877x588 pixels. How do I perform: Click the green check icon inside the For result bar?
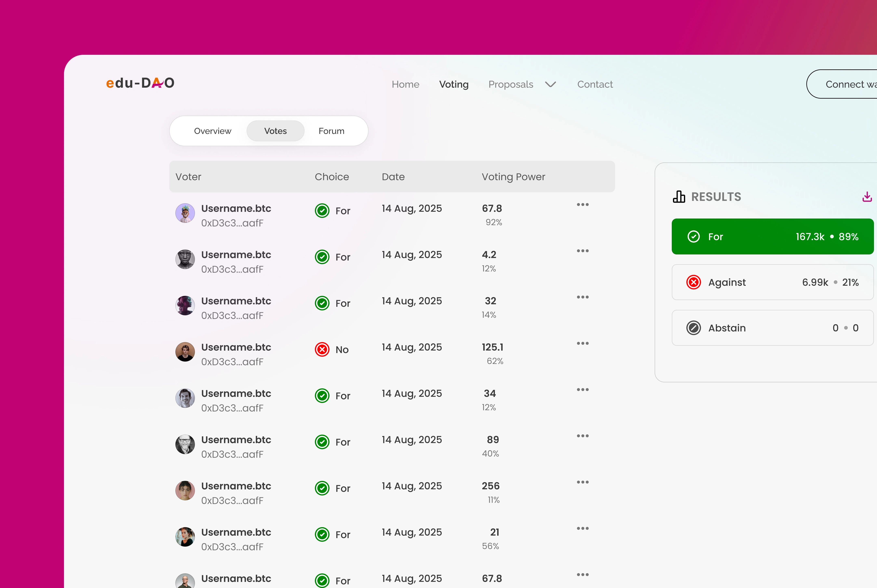click(x=693, y=236)
